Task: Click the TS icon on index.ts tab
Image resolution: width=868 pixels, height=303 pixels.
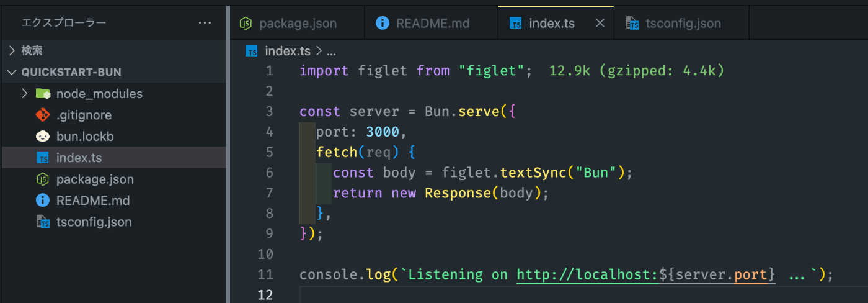Action: 515,24
